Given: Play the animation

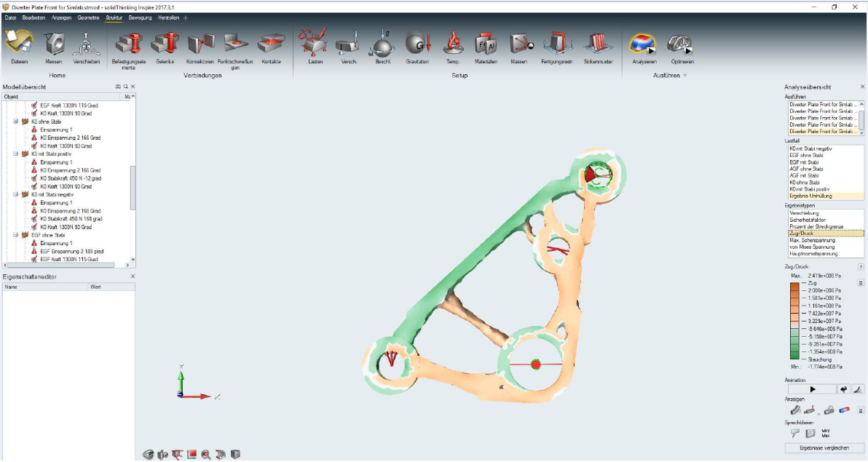Looking at the screenshot, I should [x=811, y=389].
